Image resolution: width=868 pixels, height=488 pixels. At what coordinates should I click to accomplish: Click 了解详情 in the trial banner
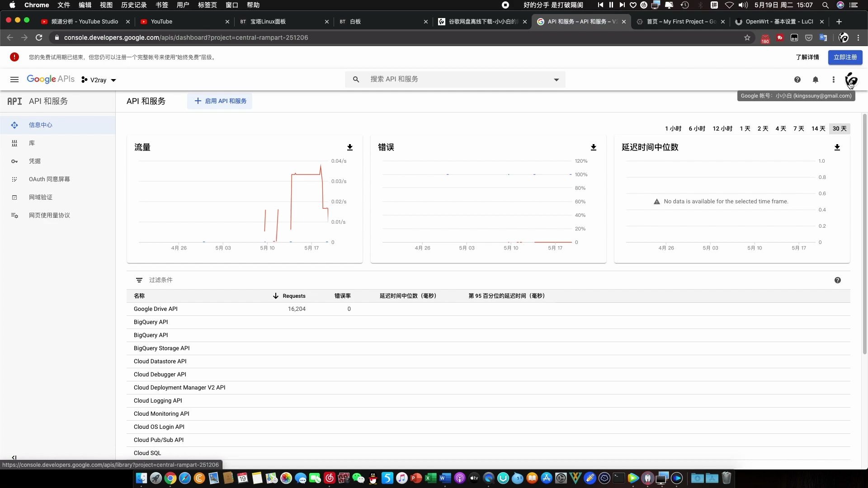[x=807, y=57]
